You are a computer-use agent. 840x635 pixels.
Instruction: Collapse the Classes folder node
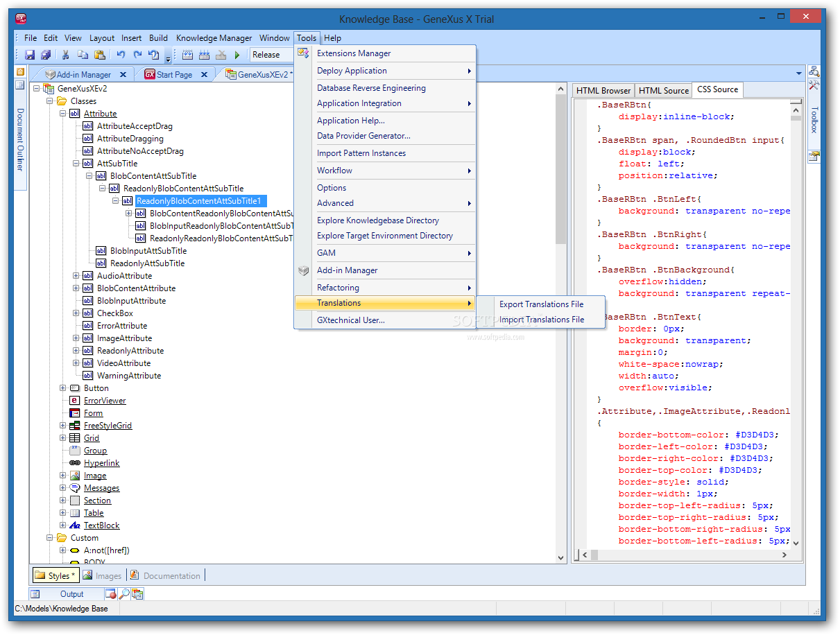tap(50, 101)
